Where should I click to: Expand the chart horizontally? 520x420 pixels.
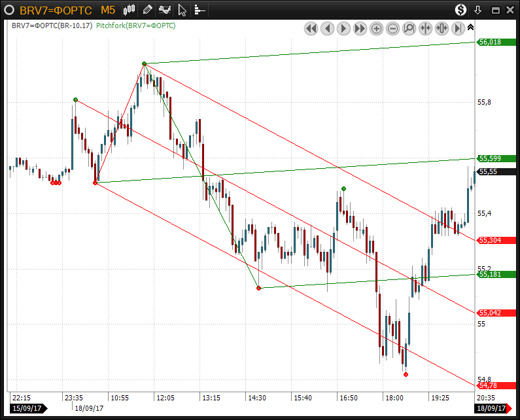[x=442, y=28]
